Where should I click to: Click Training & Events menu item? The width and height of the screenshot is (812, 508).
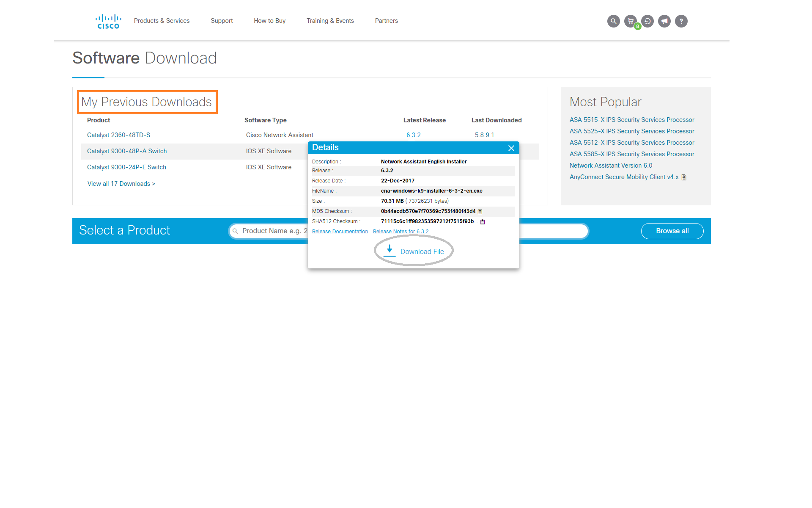(x=330, y=20)
